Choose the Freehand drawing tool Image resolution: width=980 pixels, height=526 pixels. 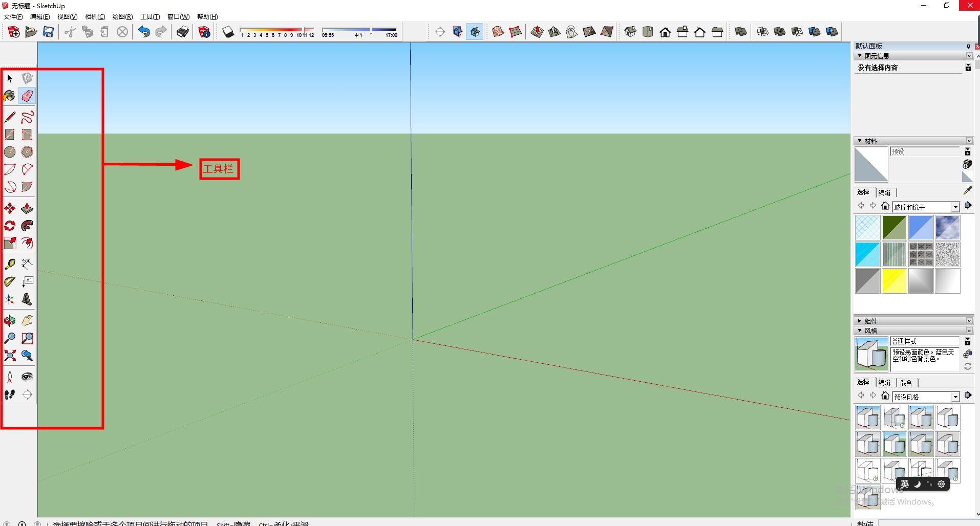coord(27,117)
